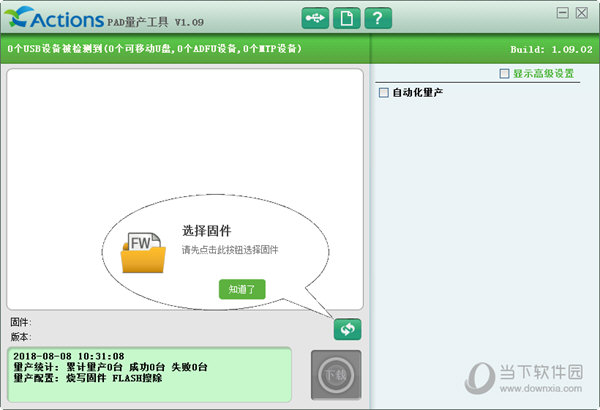
Task: Minimize the Actions PAD tool window
Action: (x=562, y=13)
